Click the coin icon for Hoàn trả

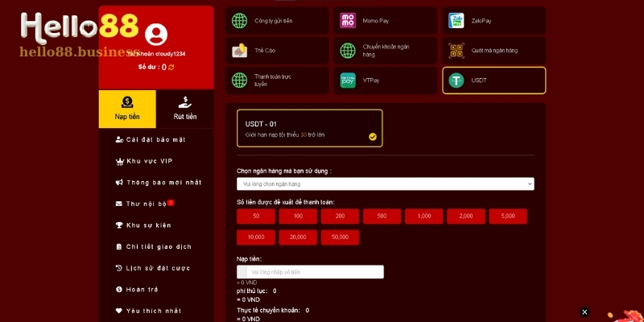(x=119, y=290)
